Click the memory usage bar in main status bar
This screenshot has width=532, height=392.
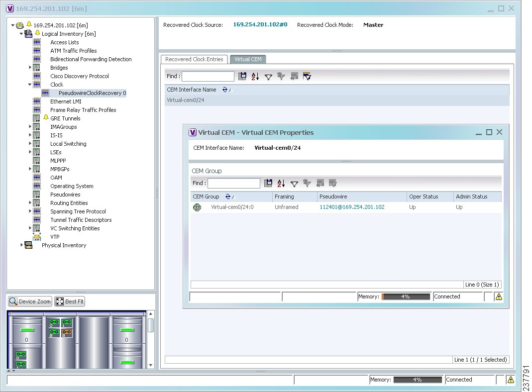click(418, 380)
